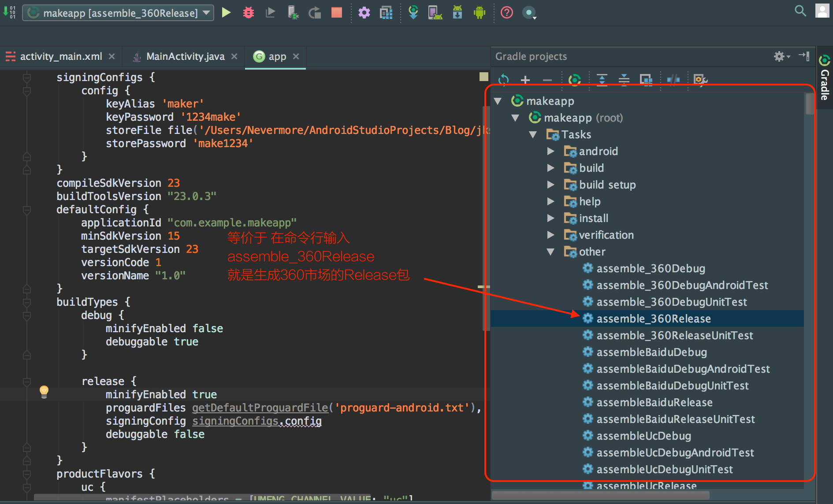Toggle fold at buildTypes block
833x504 pixels.
[27, 302]
